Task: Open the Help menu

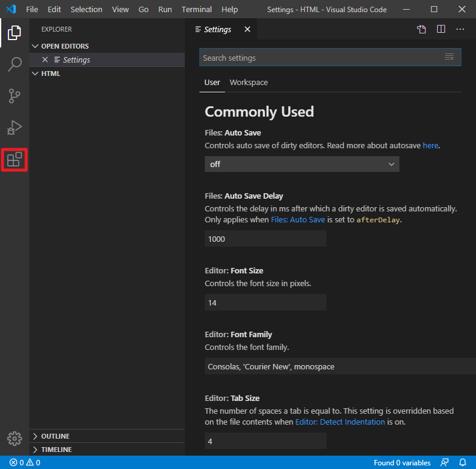Action: (230, 9)
